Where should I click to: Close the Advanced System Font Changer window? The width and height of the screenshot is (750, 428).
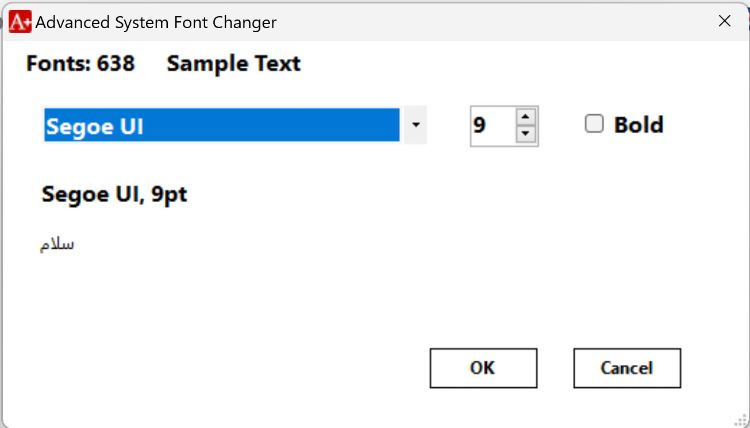pos(724,21)
